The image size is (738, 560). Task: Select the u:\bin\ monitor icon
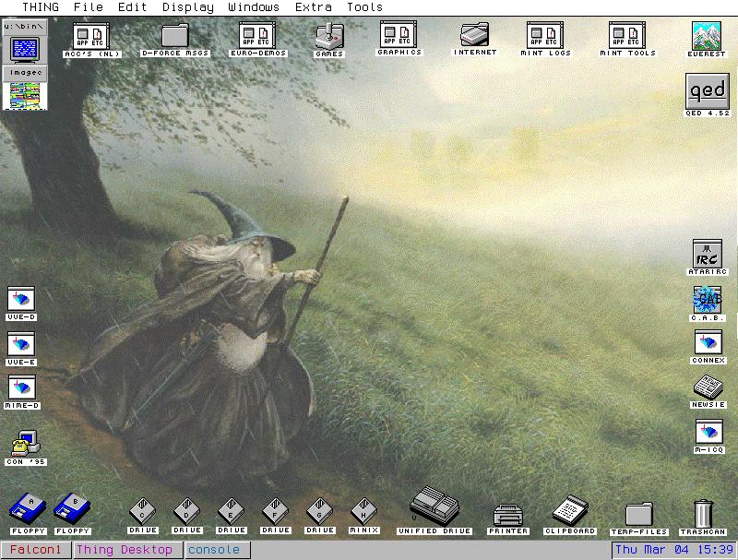coord(25,49)
